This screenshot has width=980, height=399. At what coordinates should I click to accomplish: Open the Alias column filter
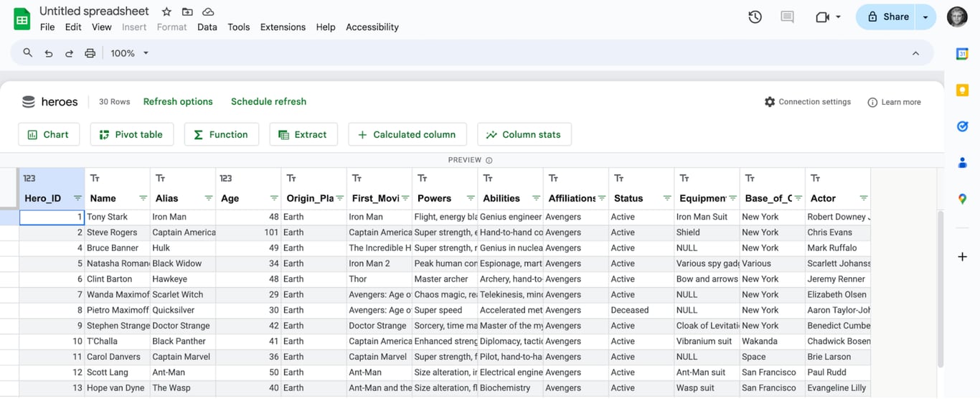(209, 199)
